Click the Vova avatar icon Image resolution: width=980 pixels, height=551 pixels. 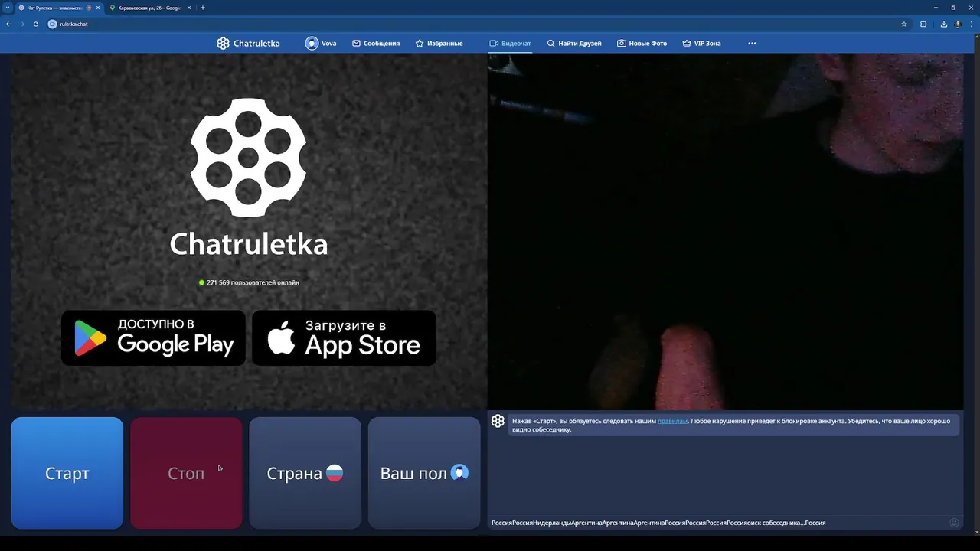pos(312,44)
